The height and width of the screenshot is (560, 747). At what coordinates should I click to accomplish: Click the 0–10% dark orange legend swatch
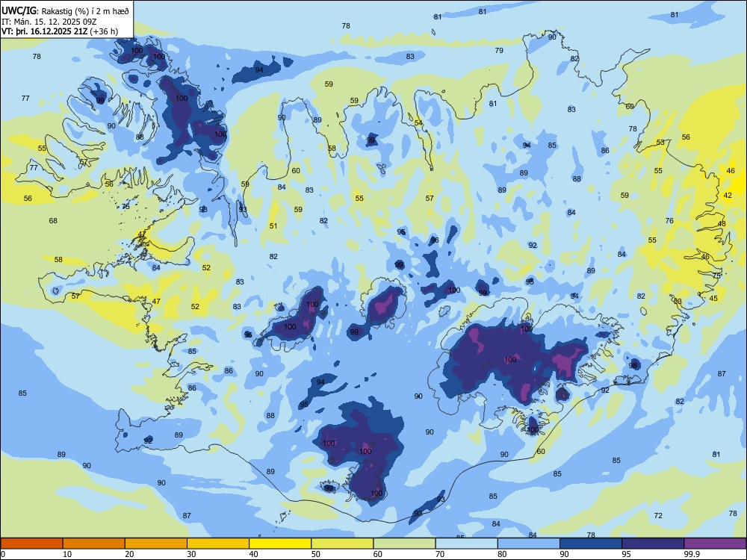point(31,544)
